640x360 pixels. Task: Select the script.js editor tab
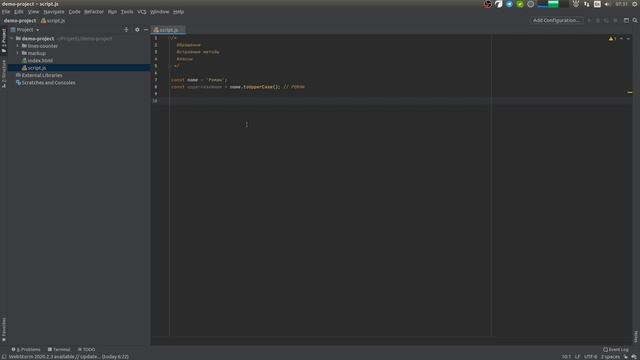click(169, 30)
